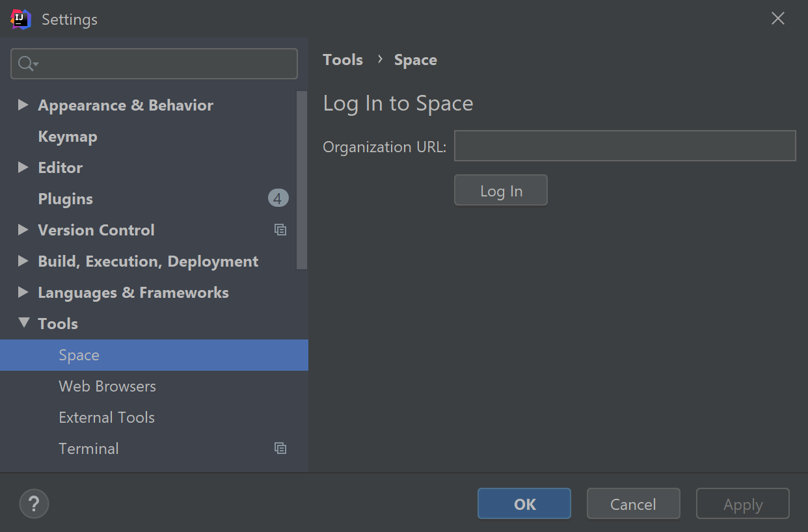Select Web Browsers in the sidebar

click(x=107, y=386)
